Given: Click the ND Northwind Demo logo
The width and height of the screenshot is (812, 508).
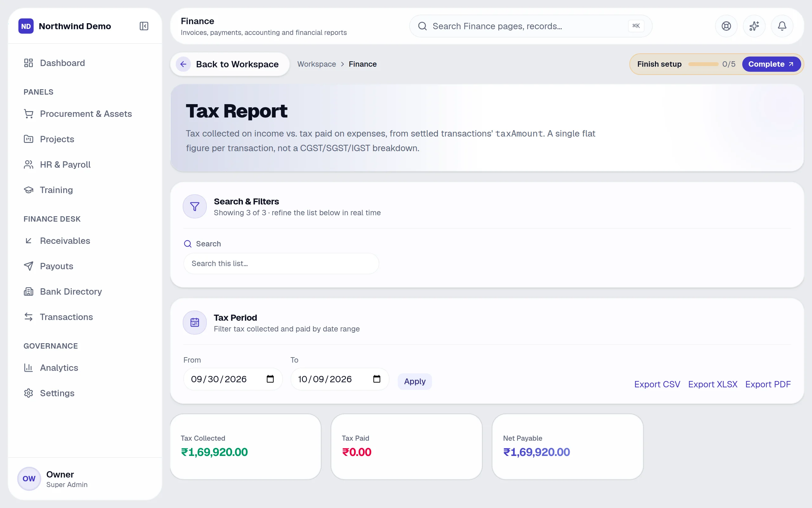Looking at the screenshot, I should click(x=26, y=26).
